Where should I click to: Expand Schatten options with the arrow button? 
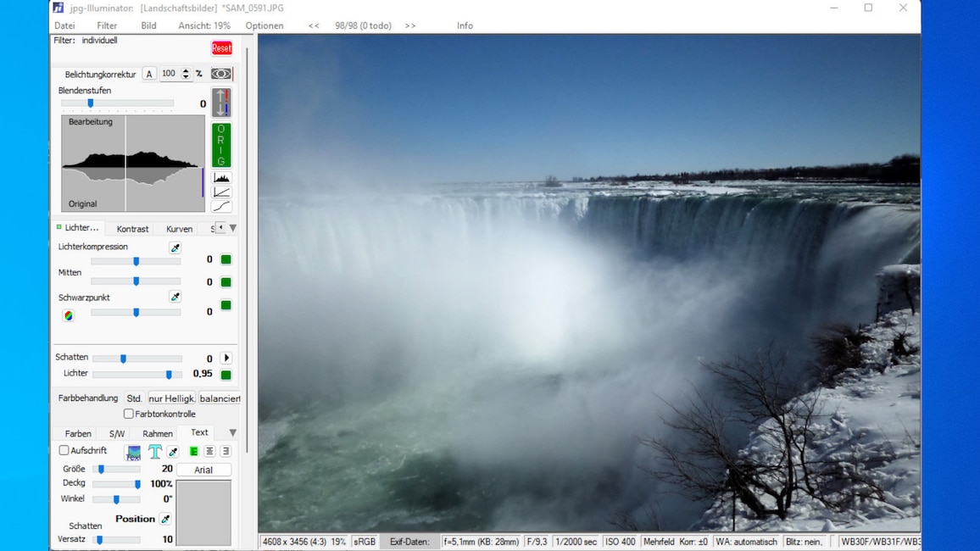tap(226, 358)
